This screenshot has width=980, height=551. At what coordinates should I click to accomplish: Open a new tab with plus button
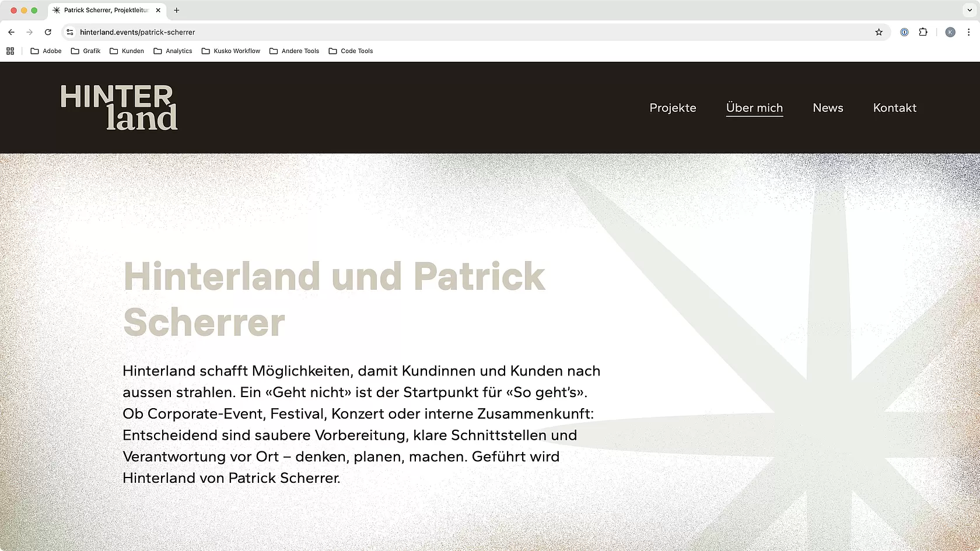click(176, 10)
